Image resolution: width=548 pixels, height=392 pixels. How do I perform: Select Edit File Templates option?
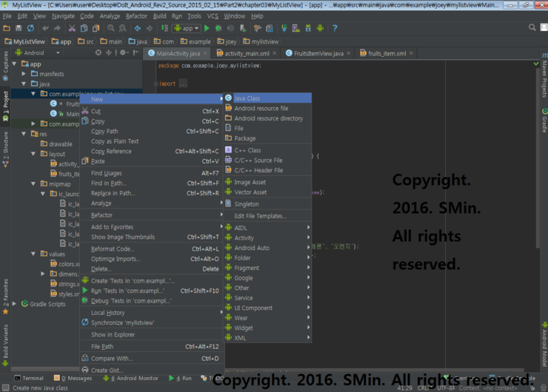tap(267, 216)
